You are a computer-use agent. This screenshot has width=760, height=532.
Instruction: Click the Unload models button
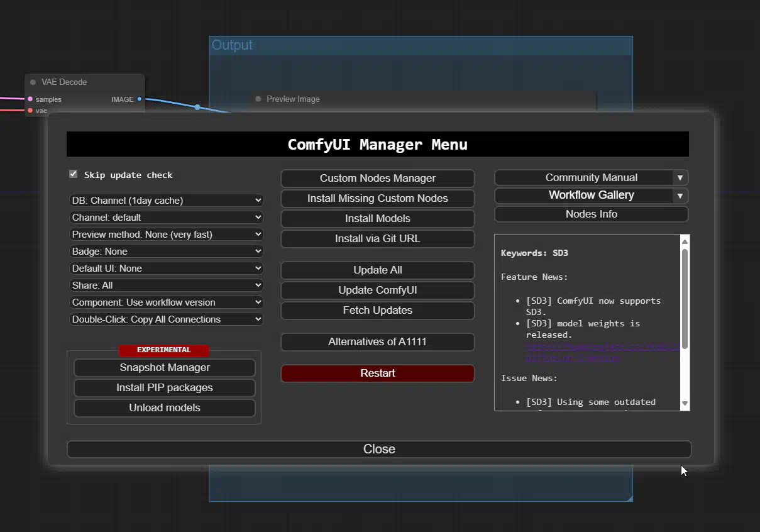165,408
